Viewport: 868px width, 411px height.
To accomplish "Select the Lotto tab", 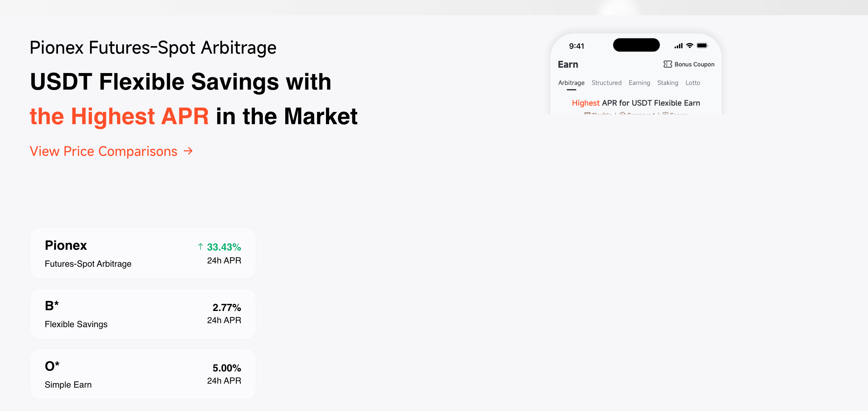I will pos(693,83).
